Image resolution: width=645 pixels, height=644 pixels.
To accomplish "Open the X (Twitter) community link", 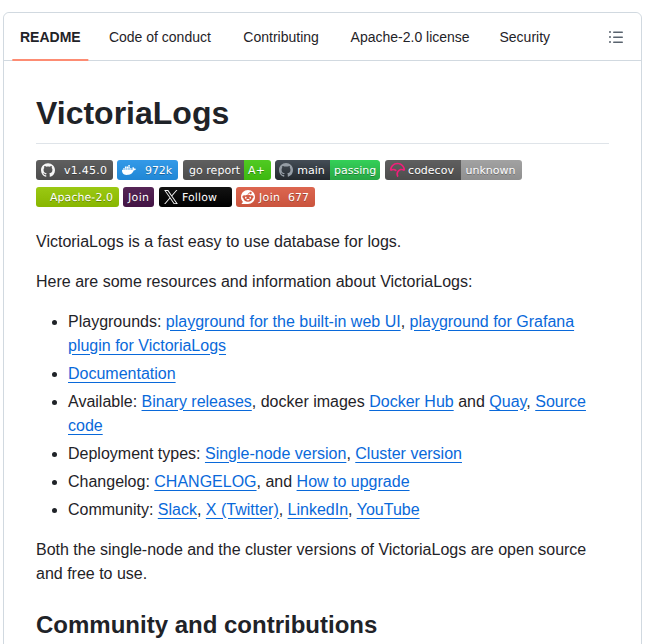I will (x=242, y=509).
